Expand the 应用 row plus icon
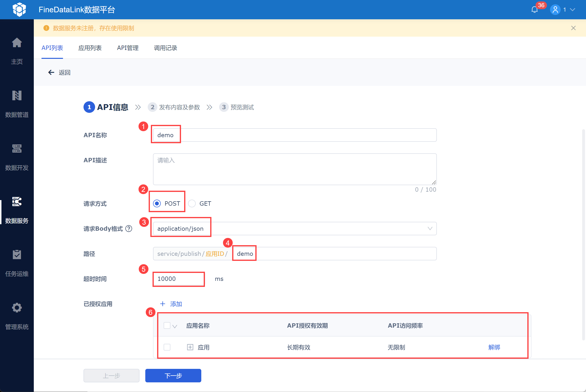This screenshot has height=392, width=586. point(190,347)
